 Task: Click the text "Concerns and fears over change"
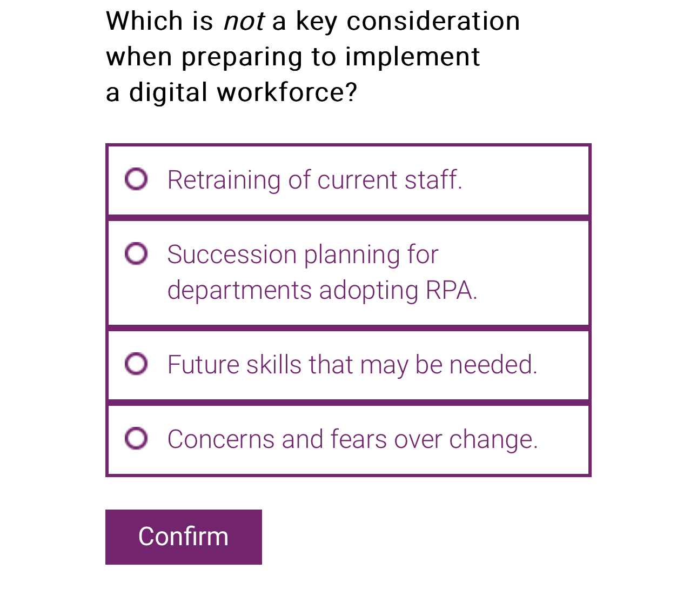353,439
